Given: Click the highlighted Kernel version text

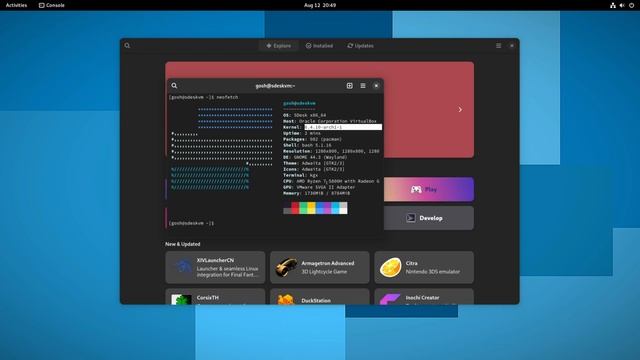Looking at the screenshot, I should click(x=343, y=127).
